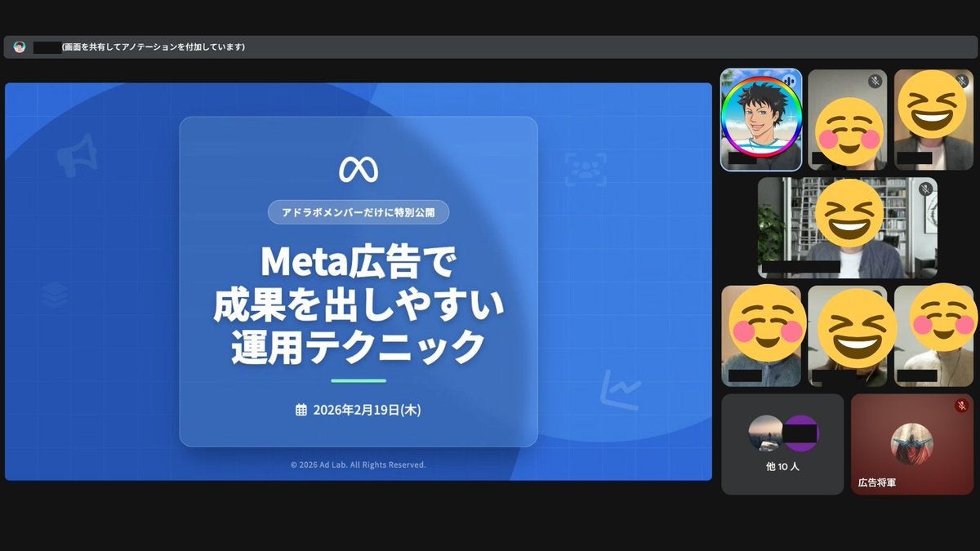This screenshot has height=551, width=980.
Task: Click the audio indicator on anime avatar tile
Action: (x=789, y=80)
